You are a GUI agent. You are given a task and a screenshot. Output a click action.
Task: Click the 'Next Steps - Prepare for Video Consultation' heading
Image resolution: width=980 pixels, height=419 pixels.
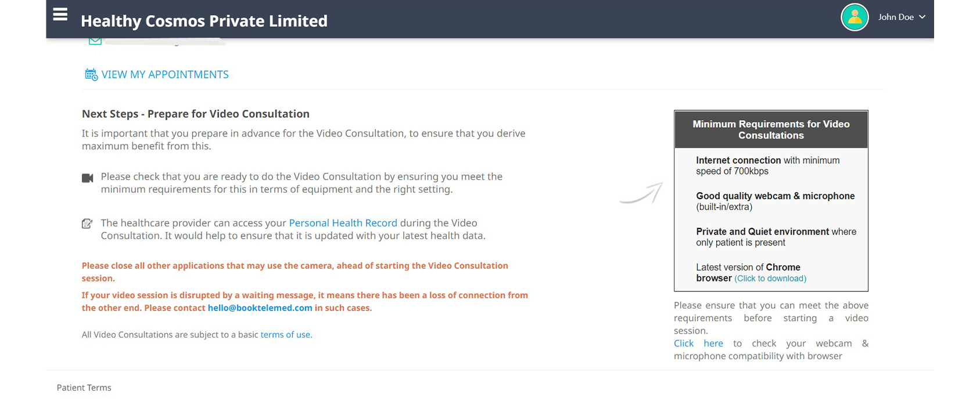pyautogui.click(x=195, y=114)
